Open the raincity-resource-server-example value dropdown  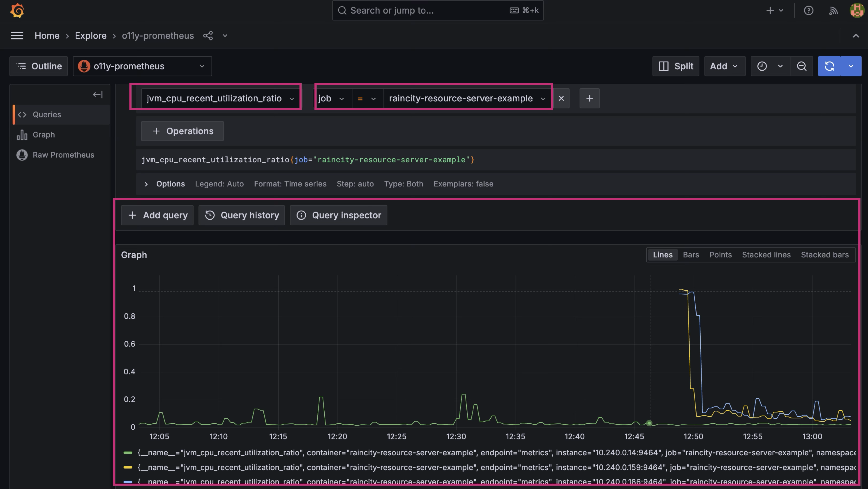[x=467, y=98]
